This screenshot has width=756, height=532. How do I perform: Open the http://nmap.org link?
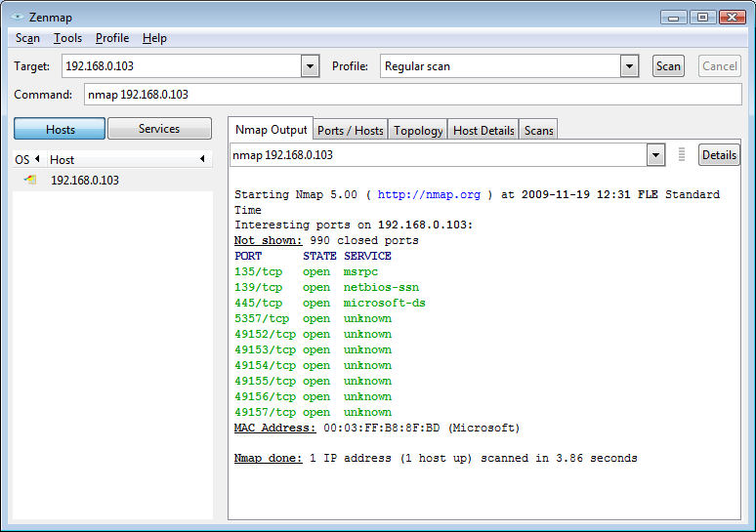(x=429, y=194)
